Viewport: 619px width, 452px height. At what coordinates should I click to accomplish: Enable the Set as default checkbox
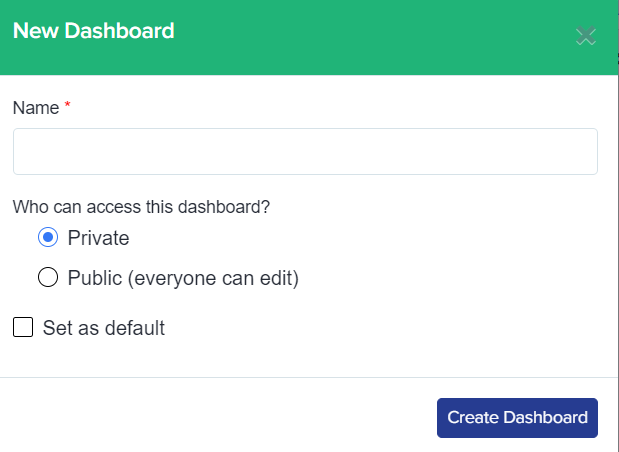[23, 327]
